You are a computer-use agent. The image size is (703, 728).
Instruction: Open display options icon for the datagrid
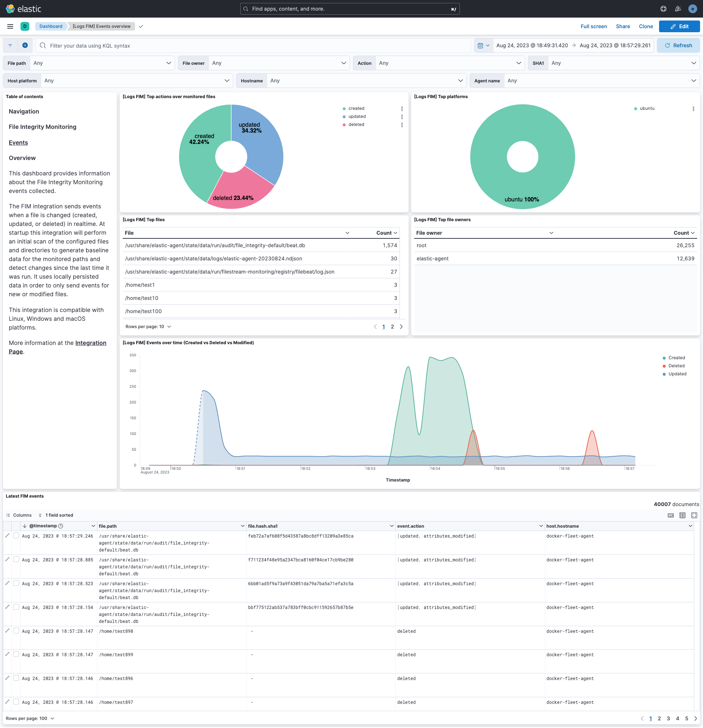tap(682, 515)
